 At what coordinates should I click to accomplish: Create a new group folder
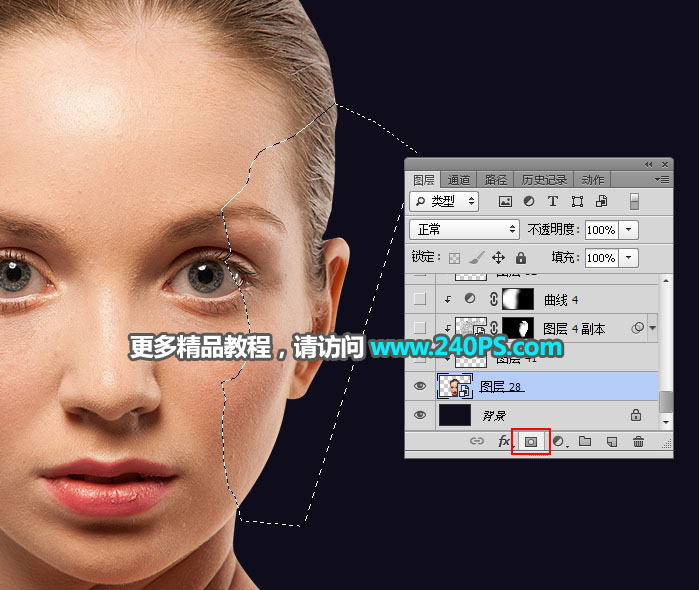585,441
